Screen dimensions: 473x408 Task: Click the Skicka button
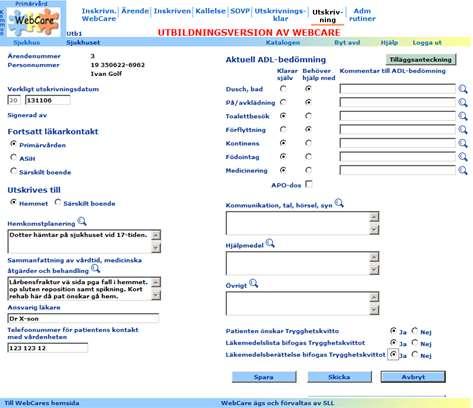tap(339, 377)
